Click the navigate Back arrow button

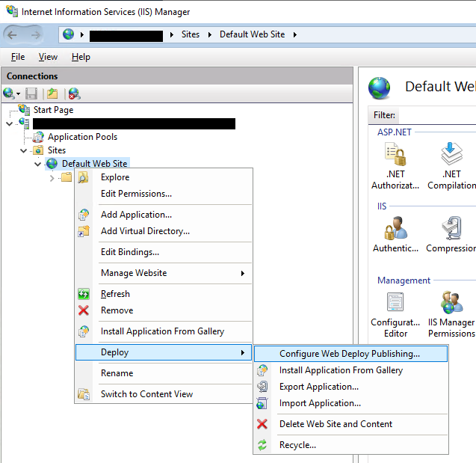pos(13,34)
